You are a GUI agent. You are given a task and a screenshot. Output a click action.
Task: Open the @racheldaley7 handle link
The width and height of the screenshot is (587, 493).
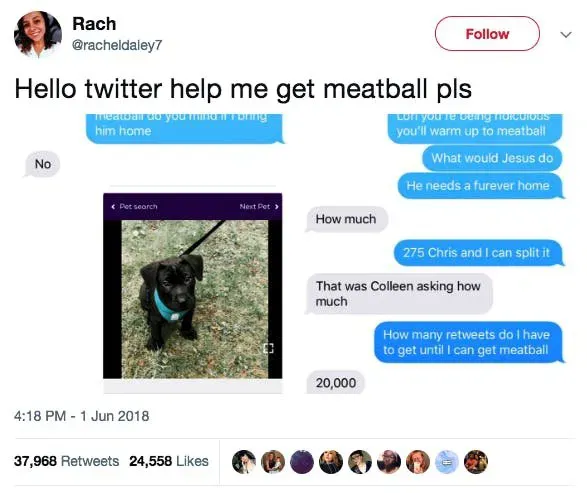tap(116, 45)
